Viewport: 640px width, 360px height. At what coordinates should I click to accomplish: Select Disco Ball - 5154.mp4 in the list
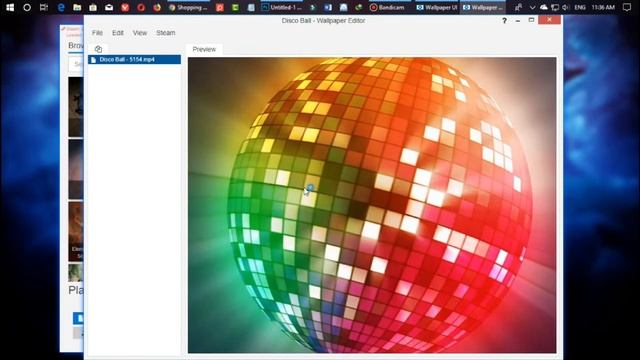coord(134,60)
